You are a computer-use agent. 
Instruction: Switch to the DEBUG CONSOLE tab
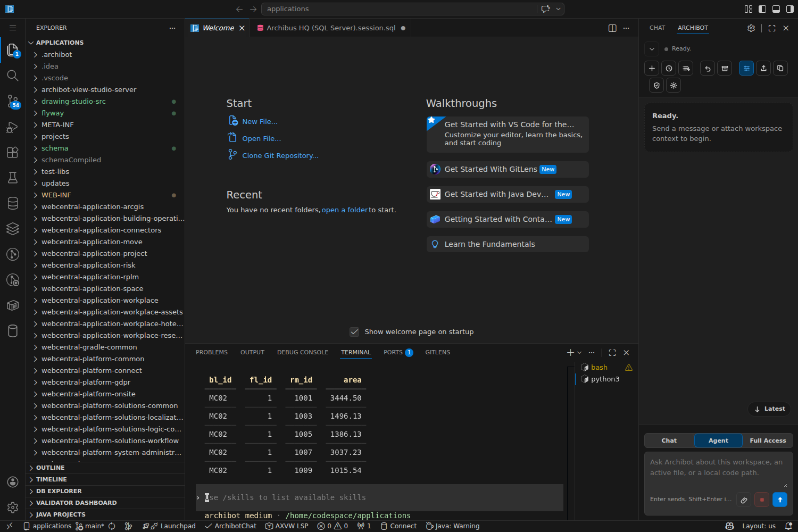pyautogui.click(x=303, y=353)
